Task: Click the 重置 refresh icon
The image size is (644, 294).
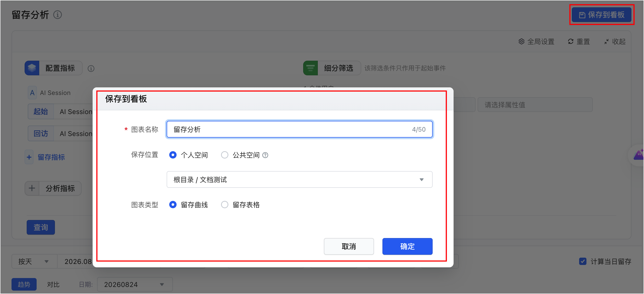Action: point(570,42)
